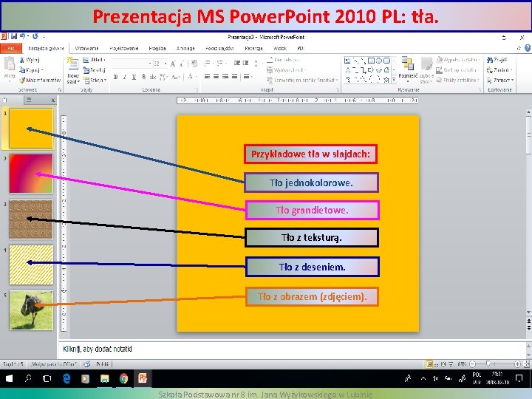Image resolution: width=532 pixels, height=399 pixels.
Task: Toggle bulleted list
Action: (x=208, y=63)
